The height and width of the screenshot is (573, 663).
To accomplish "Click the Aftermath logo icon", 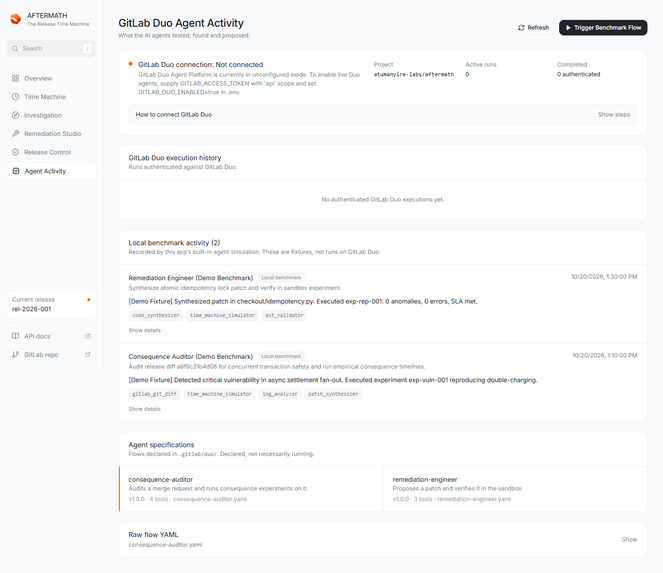I will click(16, 19).
